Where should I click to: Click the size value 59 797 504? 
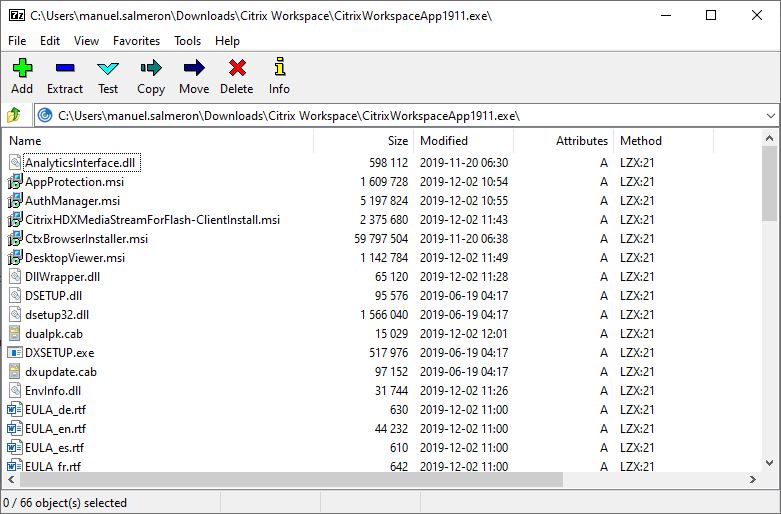click(381, 239)
